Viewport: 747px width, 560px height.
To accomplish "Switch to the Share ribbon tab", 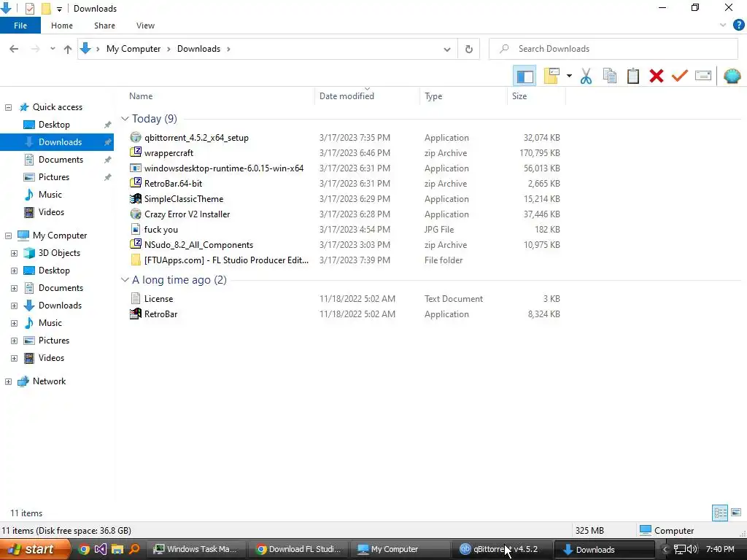I will 104,26.
